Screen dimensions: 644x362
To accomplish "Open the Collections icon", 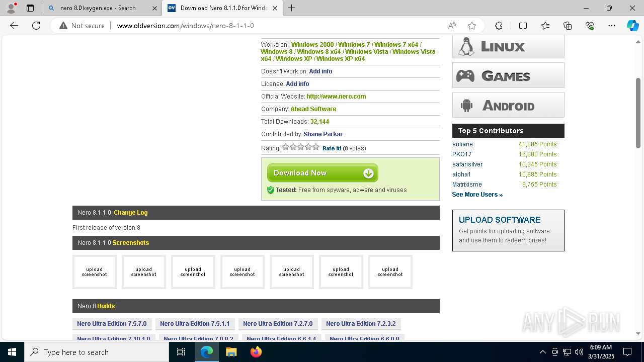I will (568, 26).
